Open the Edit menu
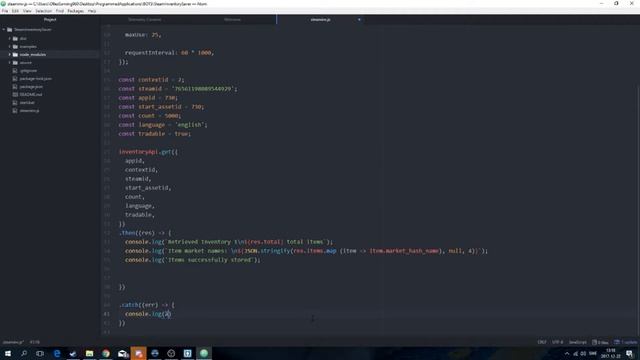Image resolution: width=640 pixels, height=360 pixels. click(15, 11)
